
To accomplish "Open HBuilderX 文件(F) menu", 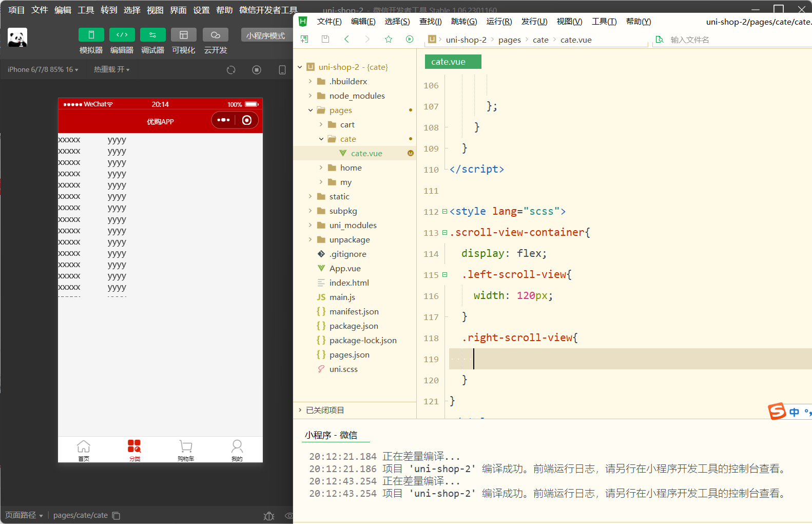I will coord(329,22).
